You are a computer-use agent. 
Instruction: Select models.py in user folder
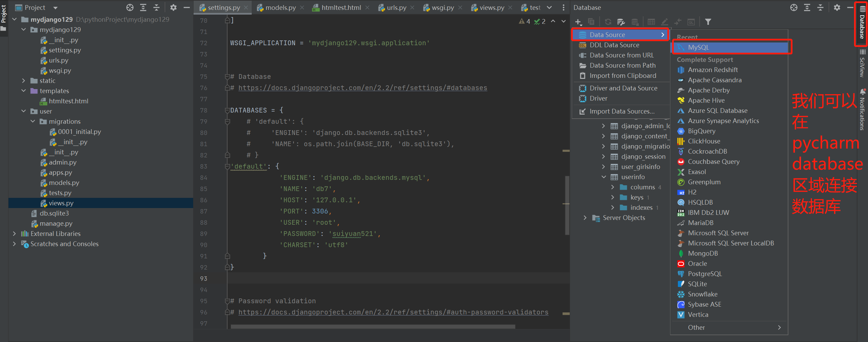64,183
